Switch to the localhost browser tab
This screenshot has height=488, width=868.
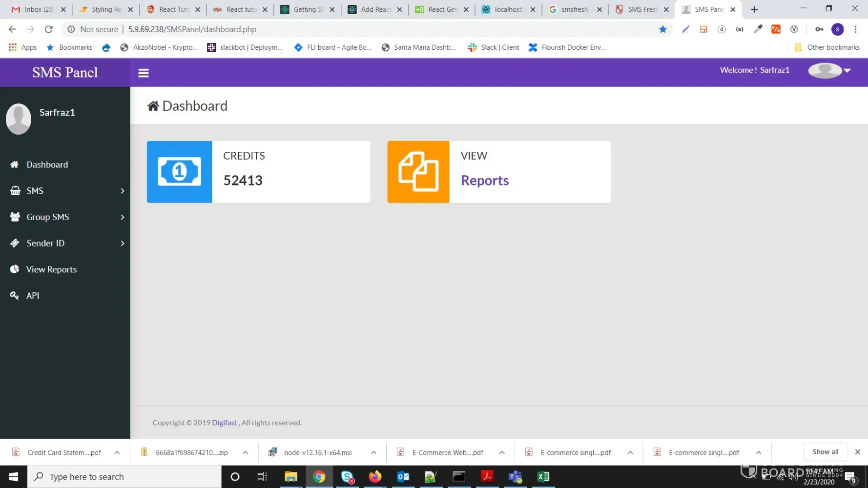click(508, 9)
